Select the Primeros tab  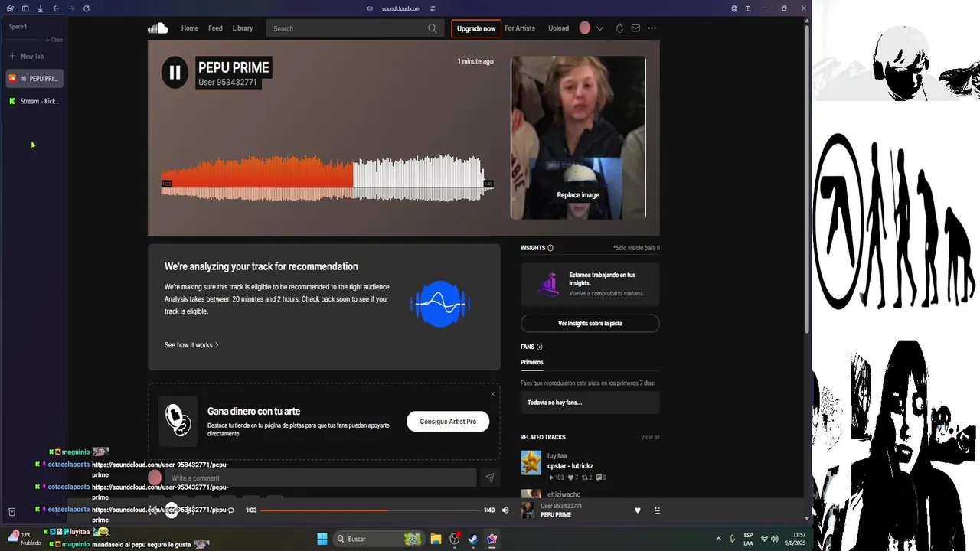click(x=532, y=362)
